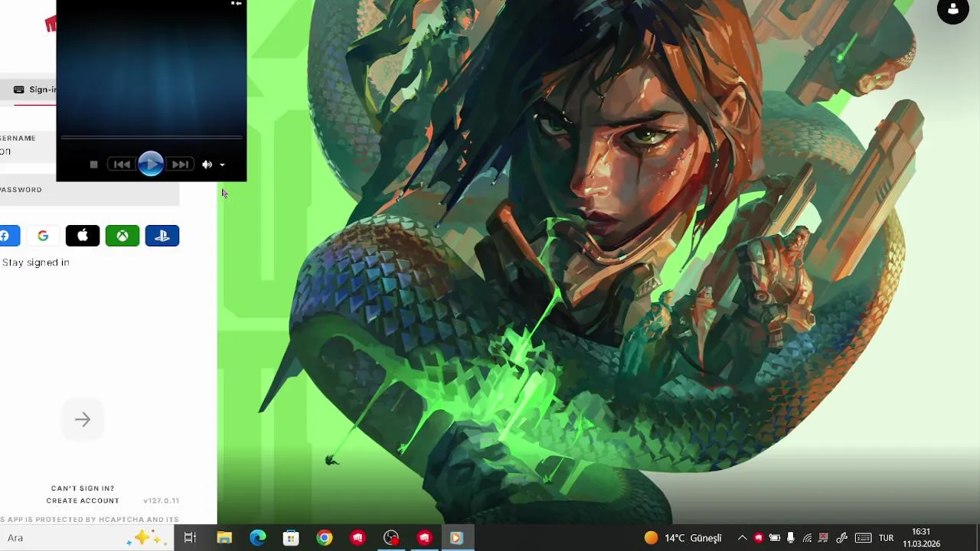The height and width of the screenshot is (551, 980).
Task: Open File Explorer from the taskbar
Action: [x=224, y=538]
